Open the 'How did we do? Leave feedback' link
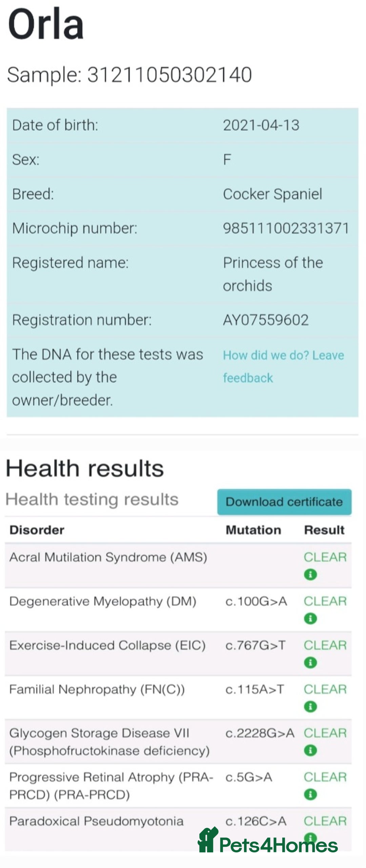The image size is (366, 868). coord(283,366)
